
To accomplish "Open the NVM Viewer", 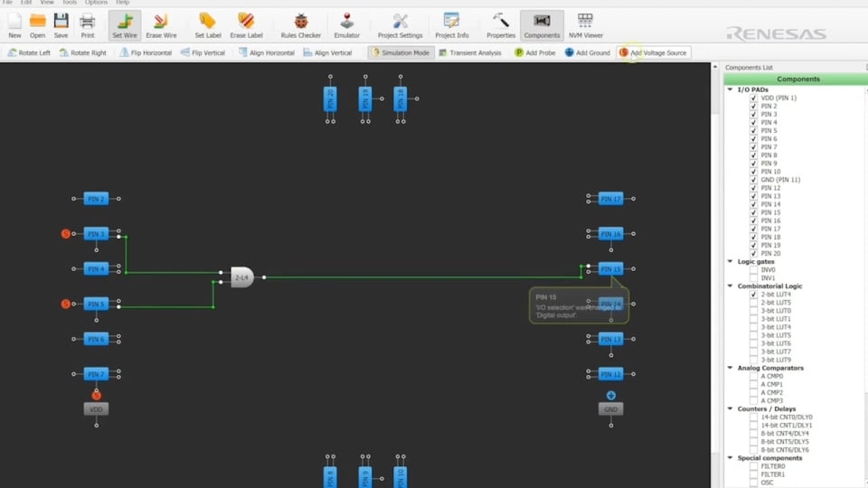I will tap(585, 24).
